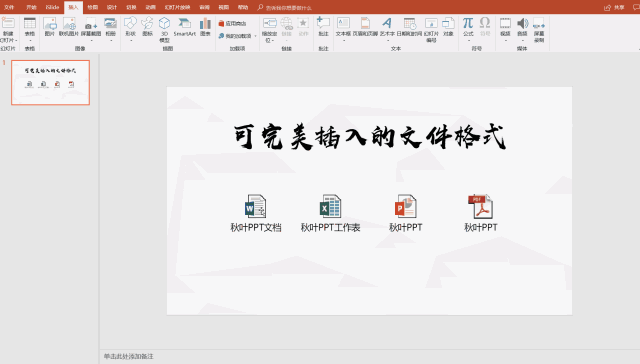The image size is (640, 364).
Task: Expand the Shapes (形状) dropdown
Action: (x=130, y=29)
